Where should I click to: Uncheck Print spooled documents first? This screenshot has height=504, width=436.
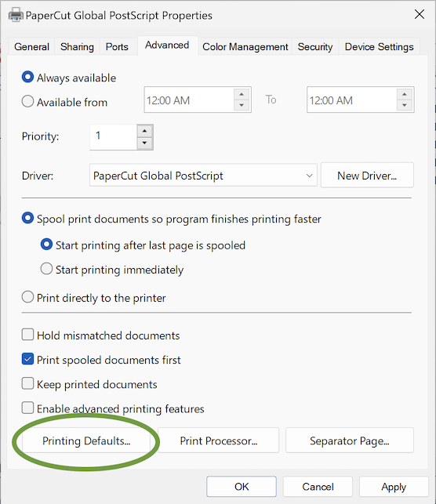tap(27, 359)
